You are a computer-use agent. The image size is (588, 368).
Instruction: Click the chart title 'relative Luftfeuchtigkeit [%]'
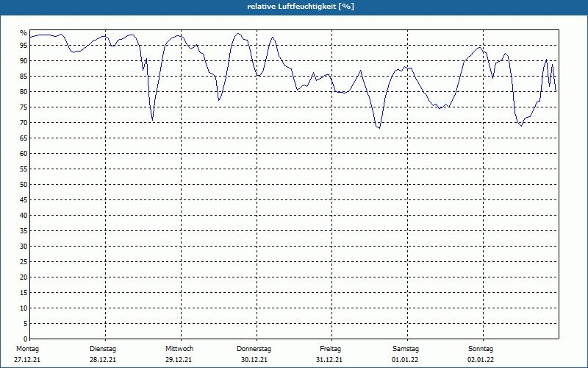point(301,7)
